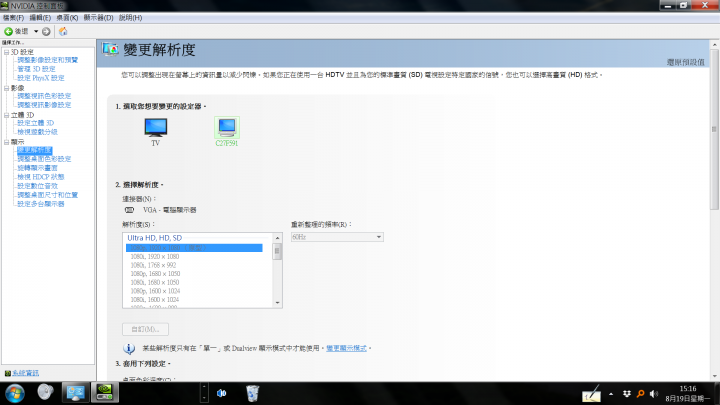This screenshot has height=405, width=720.
Task: Click the forward navigation arrow icon
Action: [46, 31]
